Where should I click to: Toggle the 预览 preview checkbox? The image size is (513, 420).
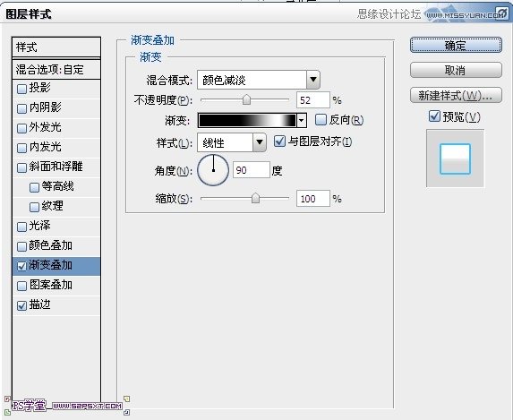coord(434,116)
